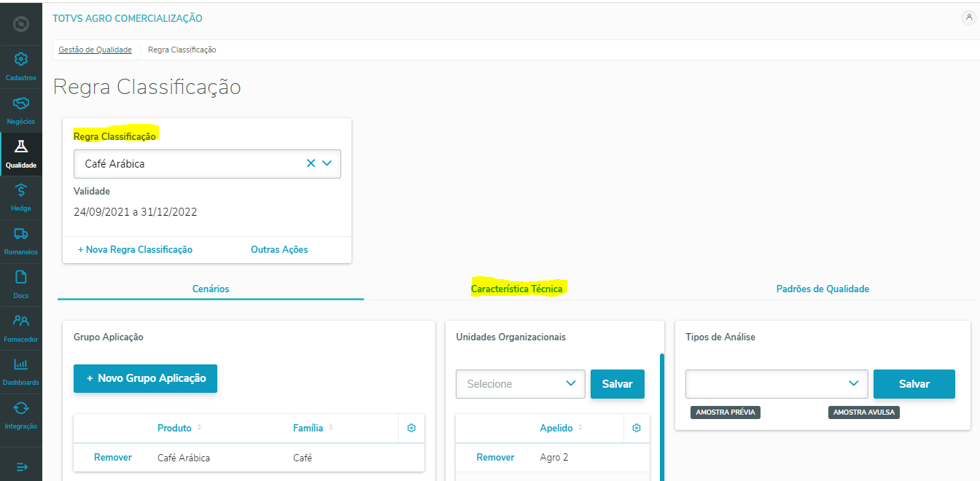Clear the Café Arábica selection with X
The width and height of the screenshot is (980, 481).
point(311,163)
